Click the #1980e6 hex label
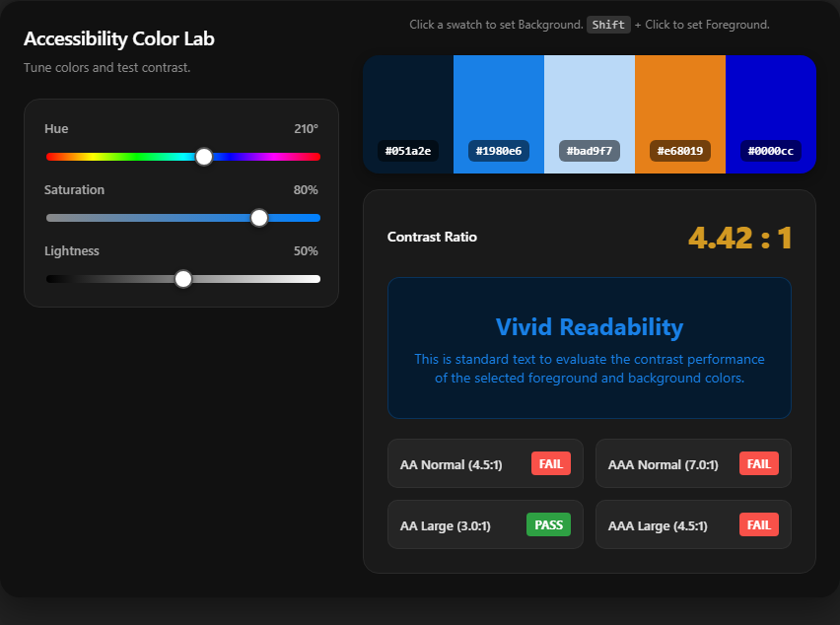Screen dimensions: 840x625 tap(499, 151)
